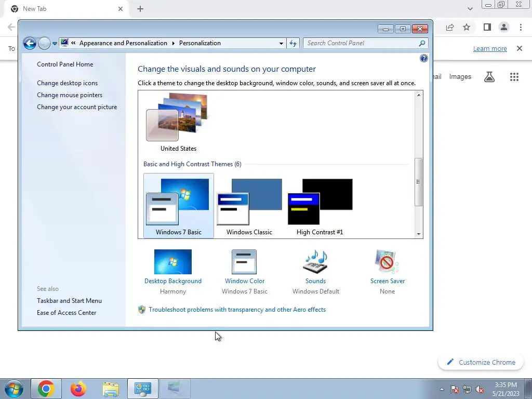Open Change desktop icons link
The height and width of the screenshot is (399, 532).
[x=67, y=83]
